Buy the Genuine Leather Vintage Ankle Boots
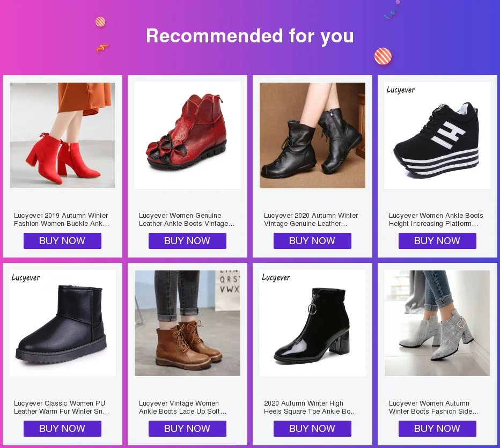500x448 pixels. click(x=188, y=241)
